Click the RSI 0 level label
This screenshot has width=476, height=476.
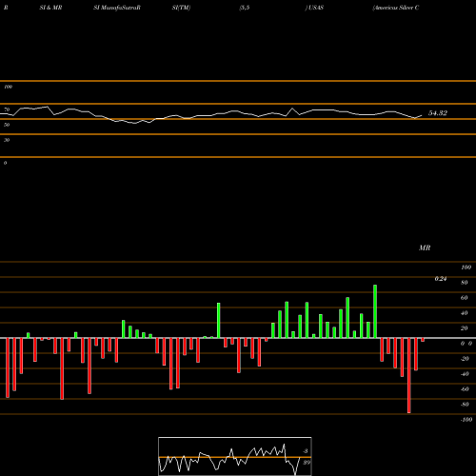[x=5, y=163]
